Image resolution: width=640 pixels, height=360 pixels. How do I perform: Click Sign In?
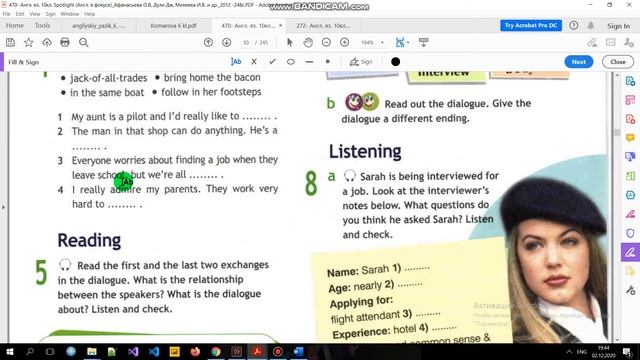(618, 26)
